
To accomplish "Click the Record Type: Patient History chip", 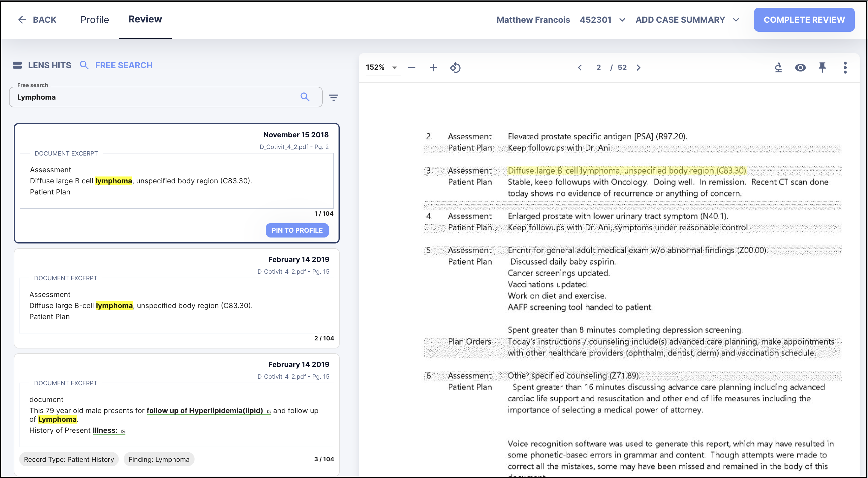I will point(69,459).
